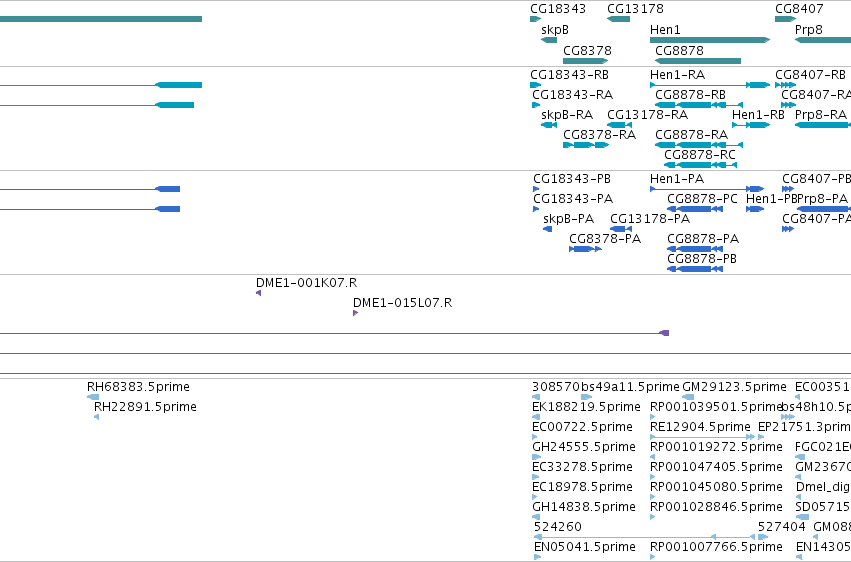Click protein CG18343-PB label

[x=571, y=179]
